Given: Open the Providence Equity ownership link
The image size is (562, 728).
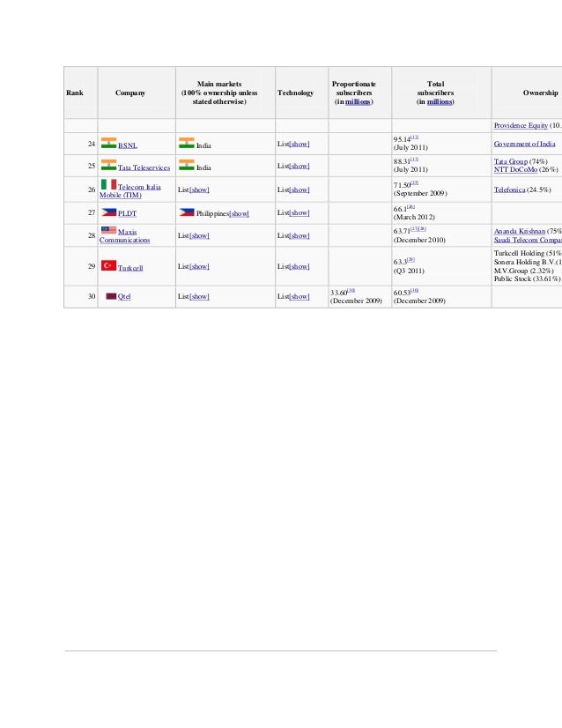Looking at the screenshot, I should pyautogui.click(x=521, y=125).
